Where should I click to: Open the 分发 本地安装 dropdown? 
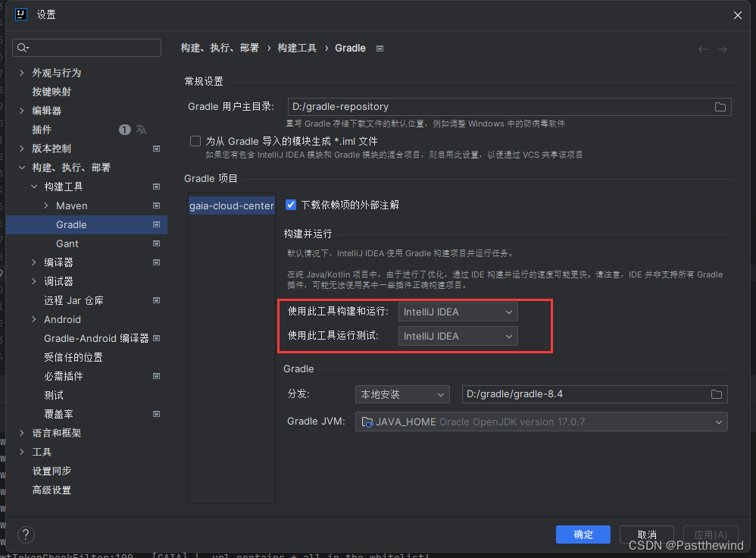402,394
